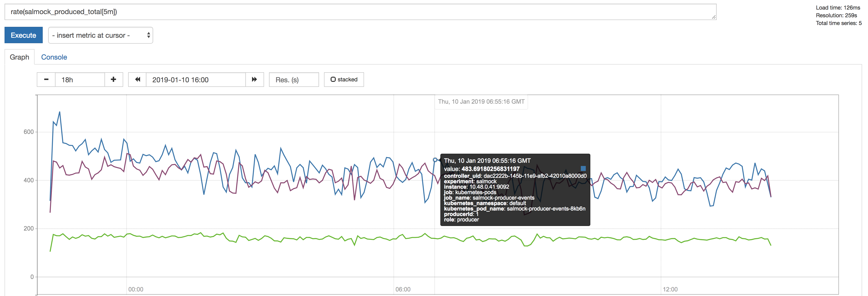Viewport: 868px width, 296px height.
Task: Click the tooltip value 483.69180256831197
Action: point(490,168)
